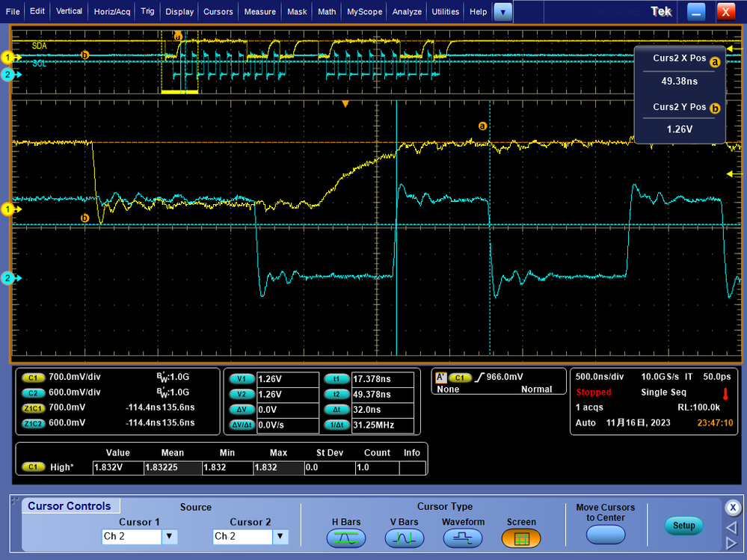
Task: Click the V1 cursor readout badge
Action: 242,379
